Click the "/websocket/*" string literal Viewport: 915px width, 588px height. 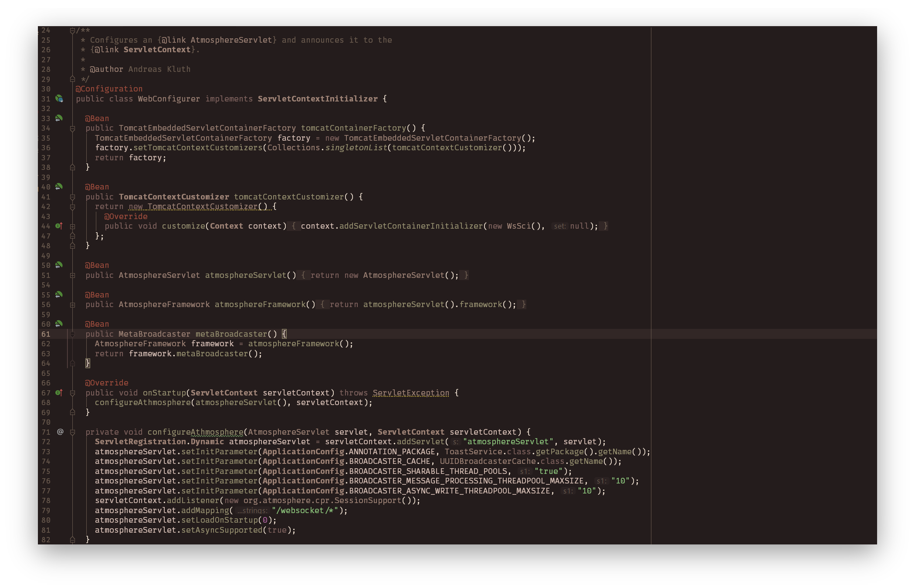305,510
